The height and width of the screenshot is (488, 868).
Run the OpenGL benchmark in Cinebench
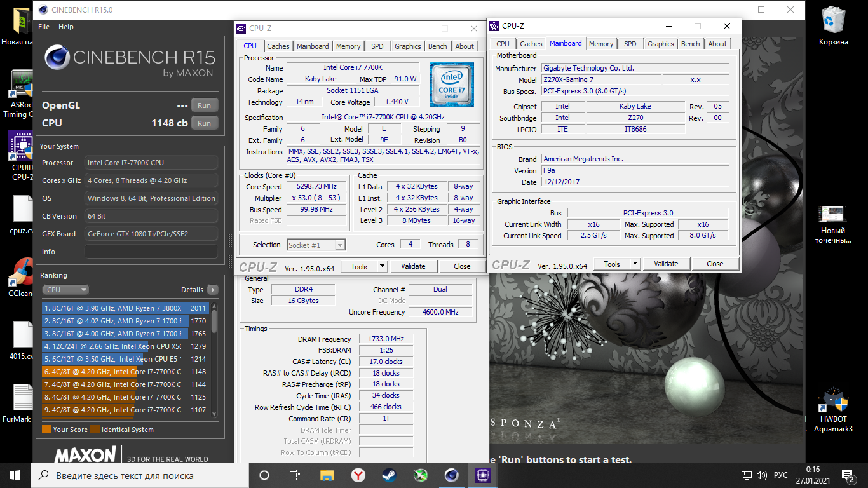point(204,105)
